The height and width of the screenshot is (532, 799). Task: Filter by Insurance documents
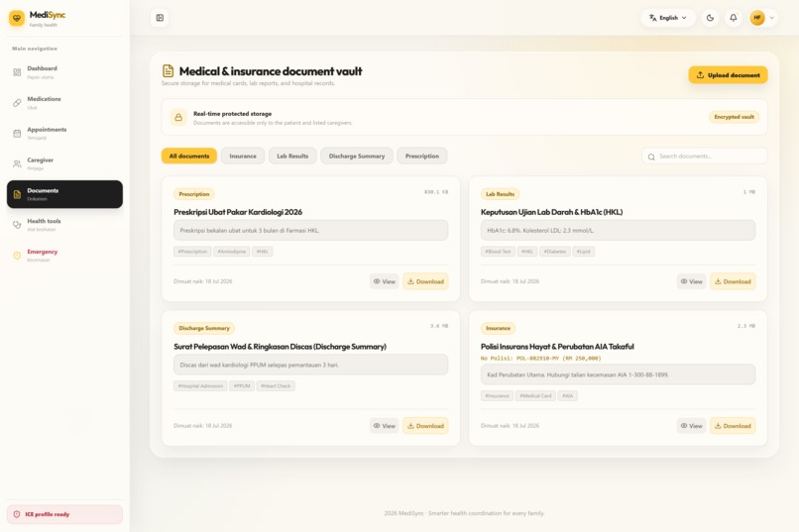click(x=243, y=156)
